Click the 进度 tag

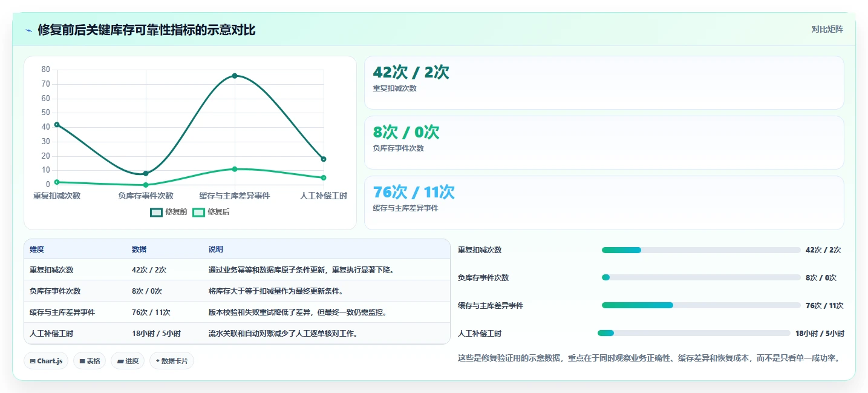128,361
